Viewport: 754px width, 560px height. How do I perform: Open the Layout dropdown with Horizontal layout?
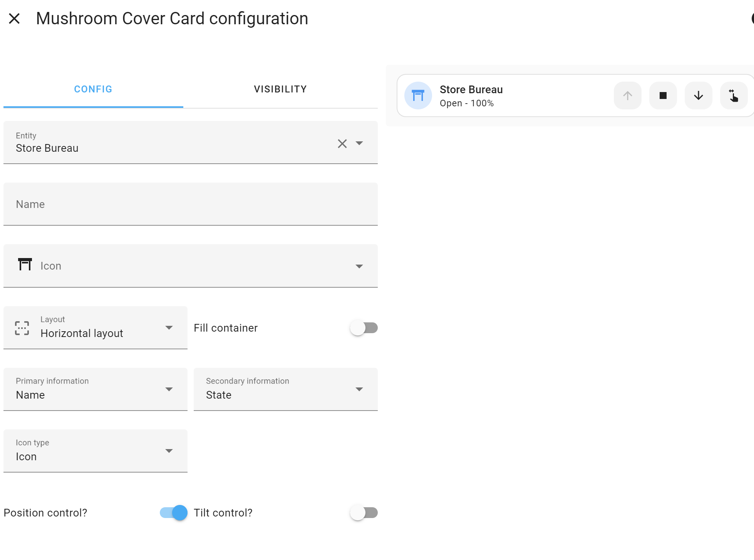[96, 328]
